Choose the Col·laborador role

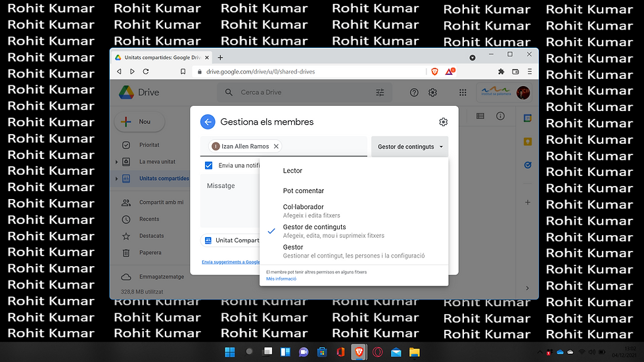(354, 211)
